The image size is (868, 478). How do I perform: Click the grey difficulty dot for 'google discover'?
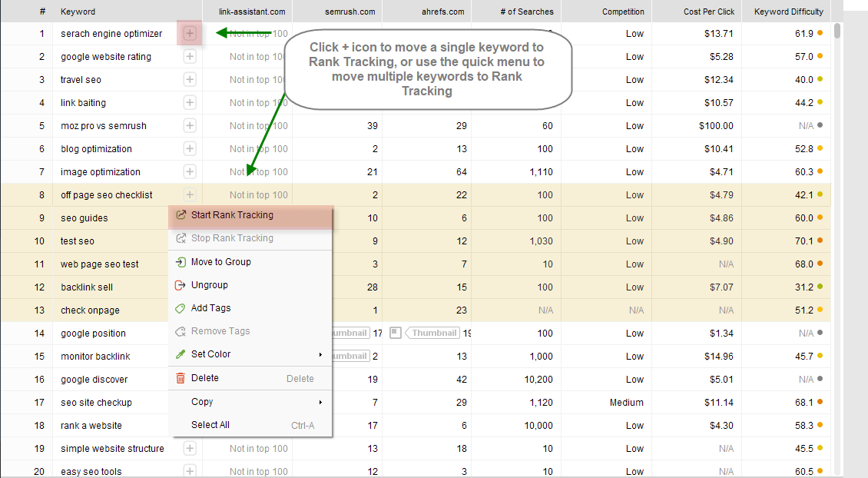pyautogui.click(x=820, y=380)
